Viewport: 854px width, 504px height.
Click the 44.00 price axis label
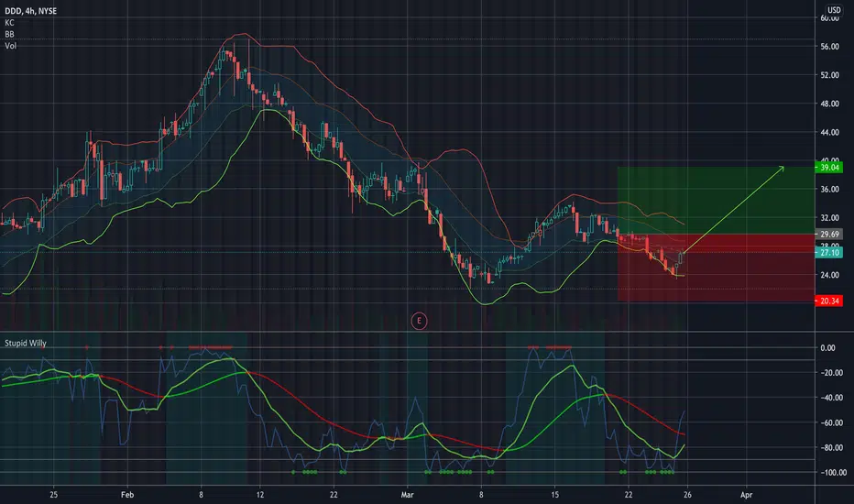[829, 132]
